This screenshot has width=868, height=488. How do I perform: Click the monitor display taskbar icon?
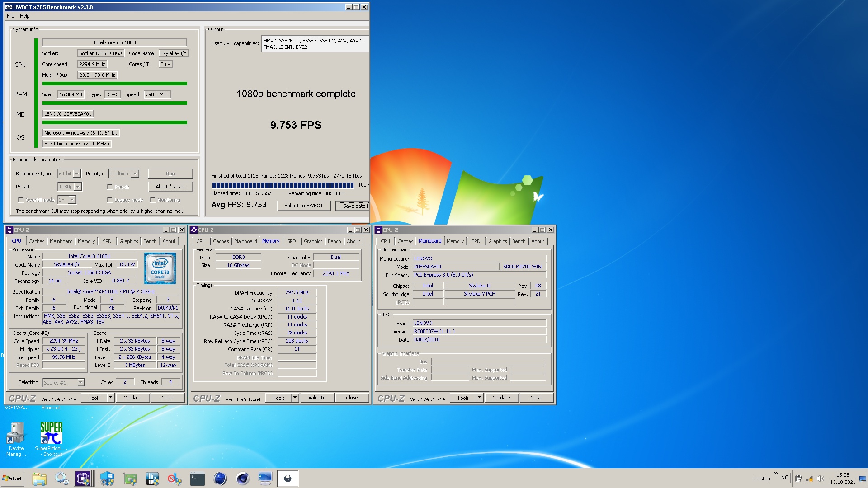tap(265, 479)
